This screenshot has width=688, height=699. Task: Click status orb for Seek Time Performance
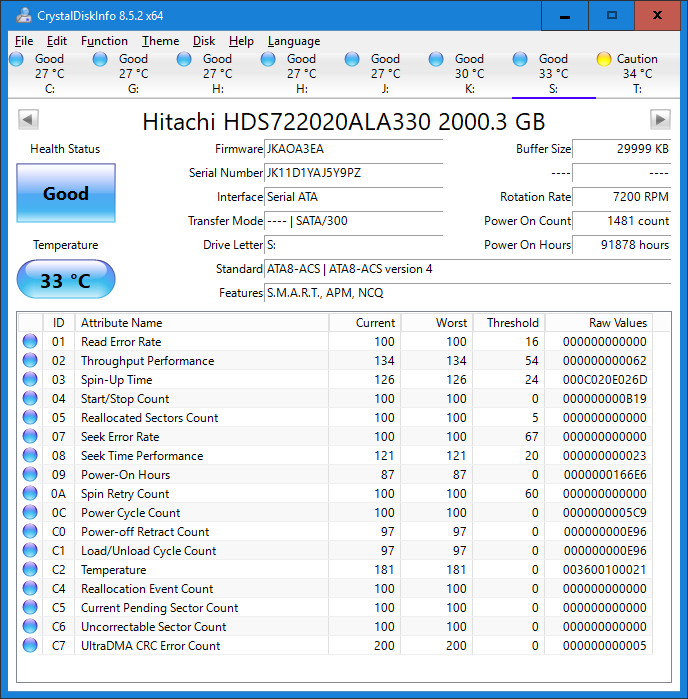(x=30, y=455)
